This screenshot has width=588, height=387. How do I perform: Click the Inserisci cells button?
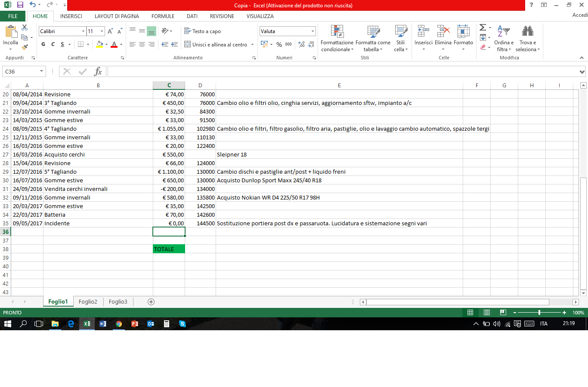(x=423, y=38)
